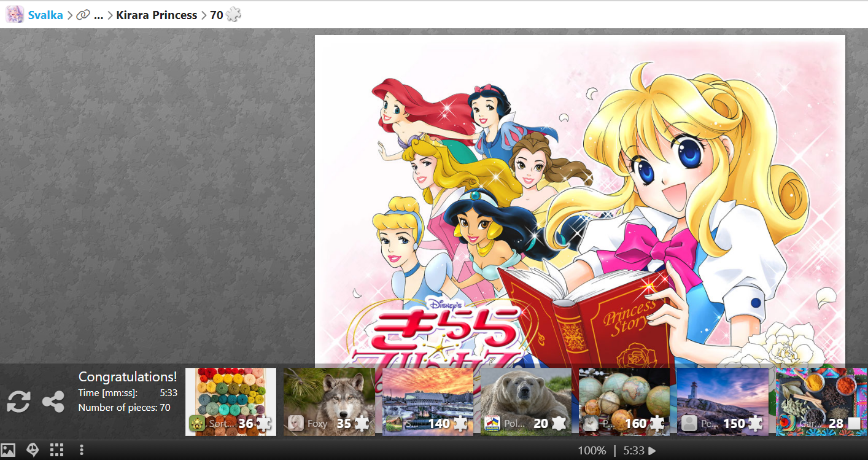The width and height of the screenshot is (868, 463).
Task: Open the globes 160-piece puzzle
Action: [x=624, y=402]
